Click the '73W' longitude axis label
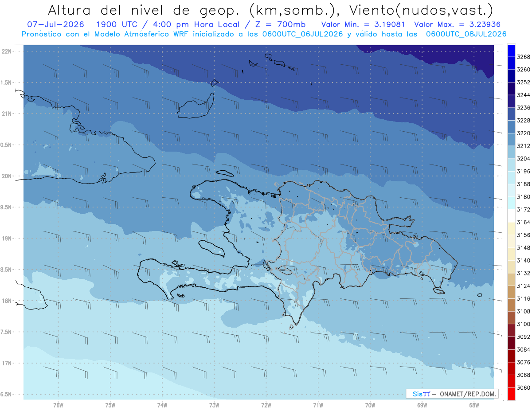 214,405
